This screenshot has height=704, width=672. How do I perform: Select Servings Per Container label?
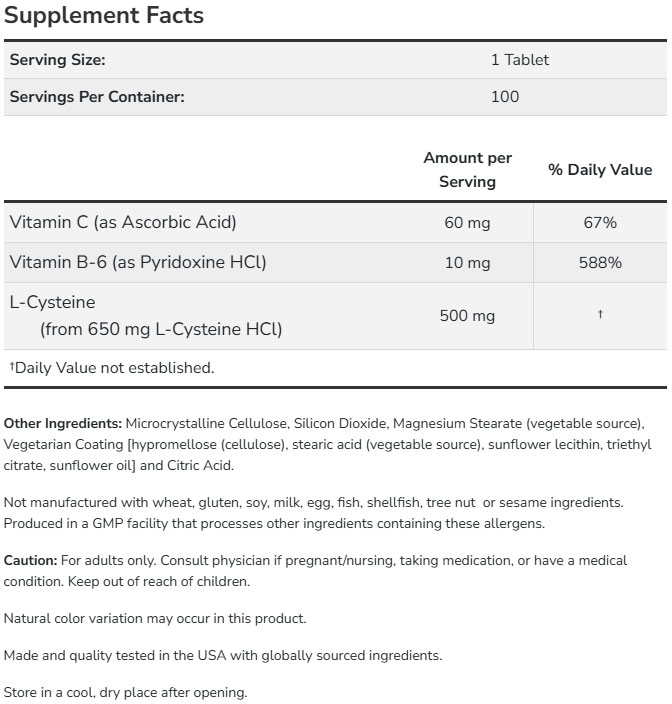tap(97, 97)
